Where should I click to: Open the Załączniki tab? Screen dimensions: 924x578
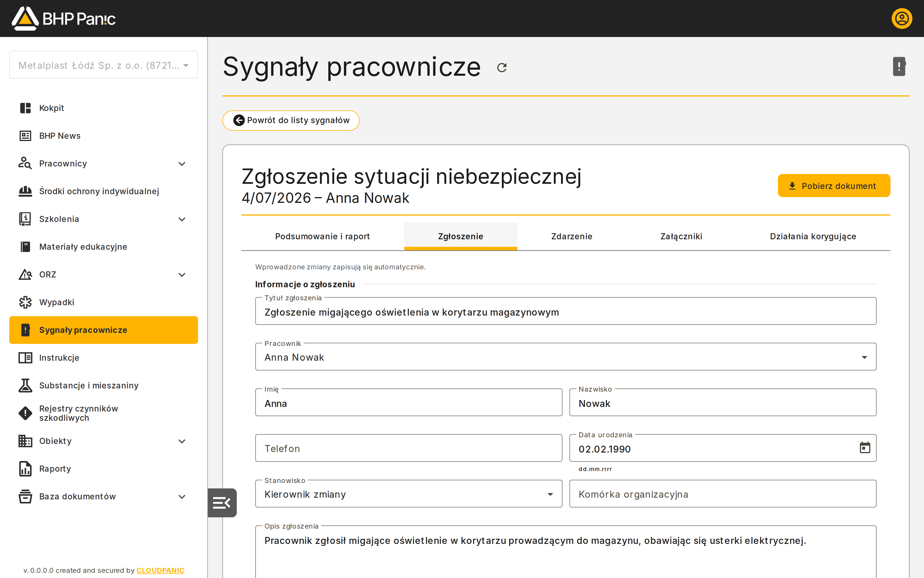pos(681,236)
